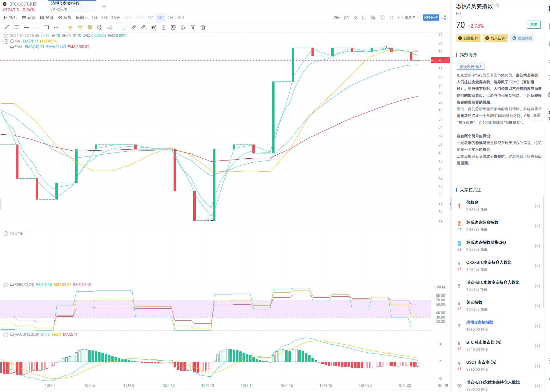This screenshot has height=392, width=550.
Task: Select the 1日 timeframe
Action: 171,18
